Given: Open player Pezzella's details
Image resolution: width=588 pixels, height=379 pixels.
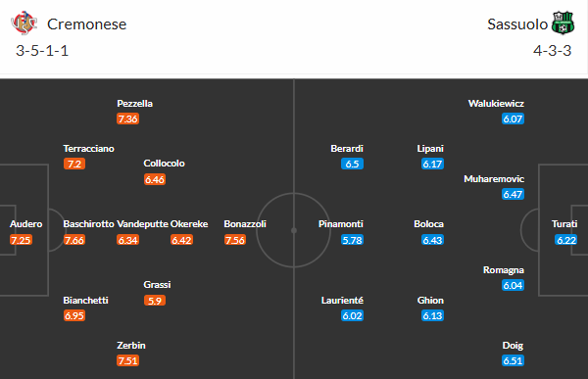Looking at the screenshot, I should pos(134,104).
